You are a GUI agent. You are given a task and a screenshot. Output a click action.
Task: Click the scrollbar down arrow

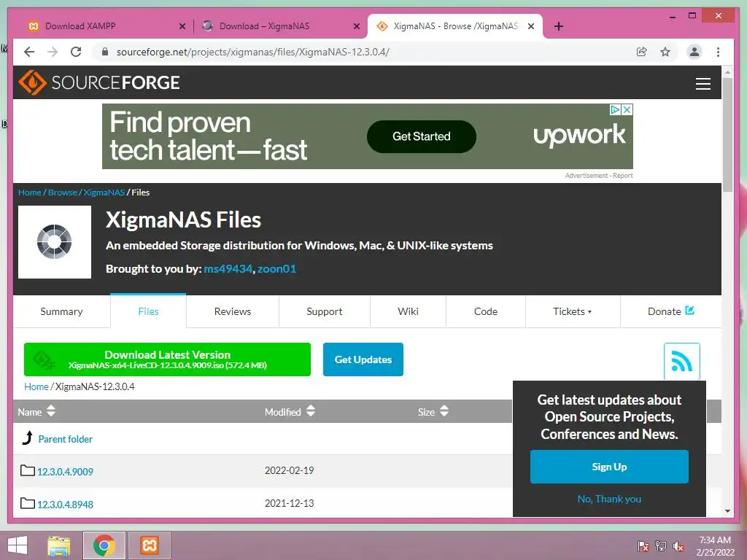tap(727, 511)
